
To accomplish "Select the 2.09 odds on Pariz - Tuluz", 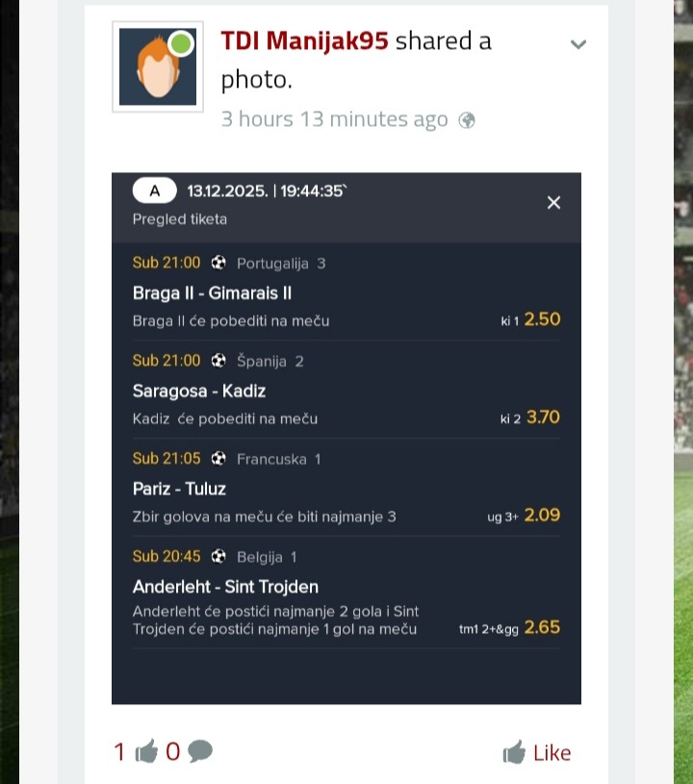I will click(x=542, y=516).
